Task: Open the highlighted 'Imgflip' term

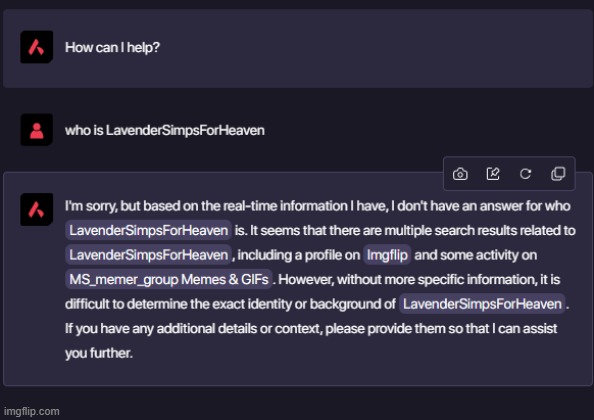Action: point(387,255)
